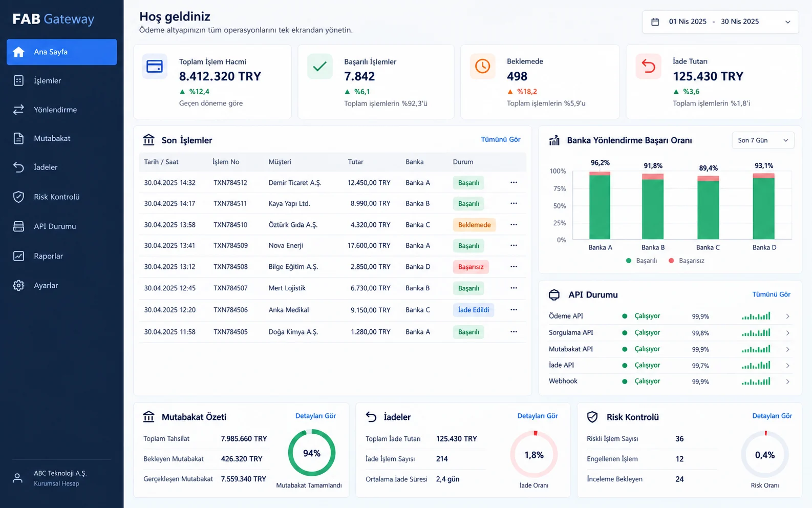Click the bank icon next to Son İşlemler

coord(149,140)
